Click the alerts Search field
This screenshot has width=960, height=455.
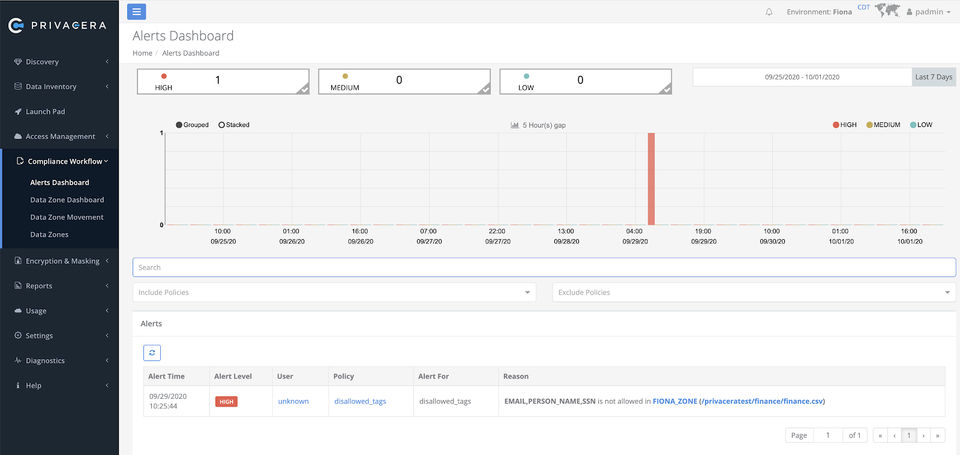(x=544, y=267)
